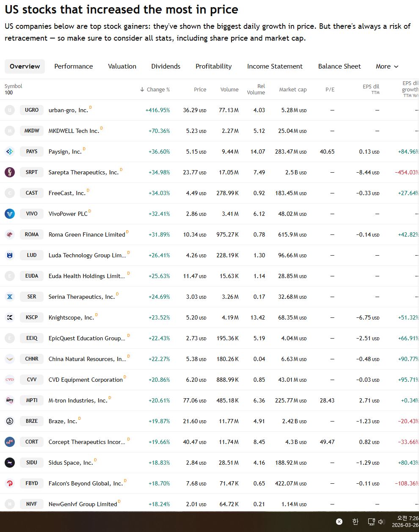The image size is (419, 532).
Task: Open the SRPT ticker symbol button
Action: coord(32,172)
